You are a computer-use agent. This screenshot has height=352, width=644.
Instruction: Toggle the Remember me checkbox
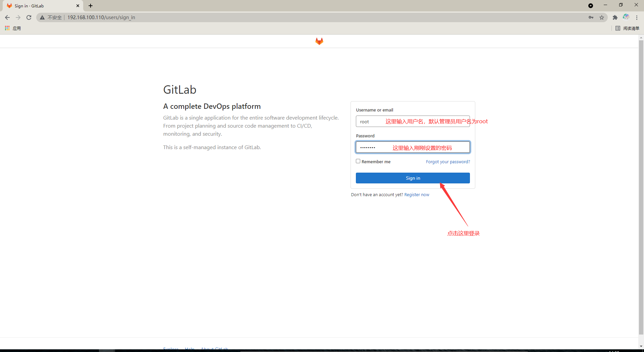pyautogui.click(x=358, y=161)
